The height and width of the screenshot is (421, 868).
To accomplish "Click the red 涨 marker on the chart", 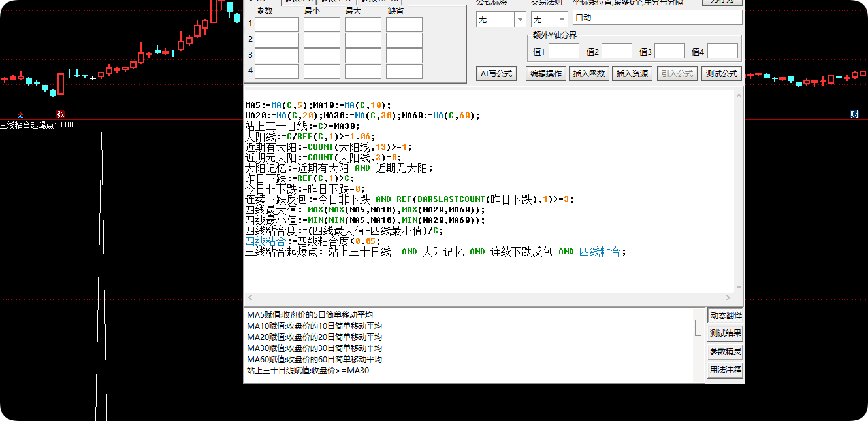I will click(x=60, y=114).
